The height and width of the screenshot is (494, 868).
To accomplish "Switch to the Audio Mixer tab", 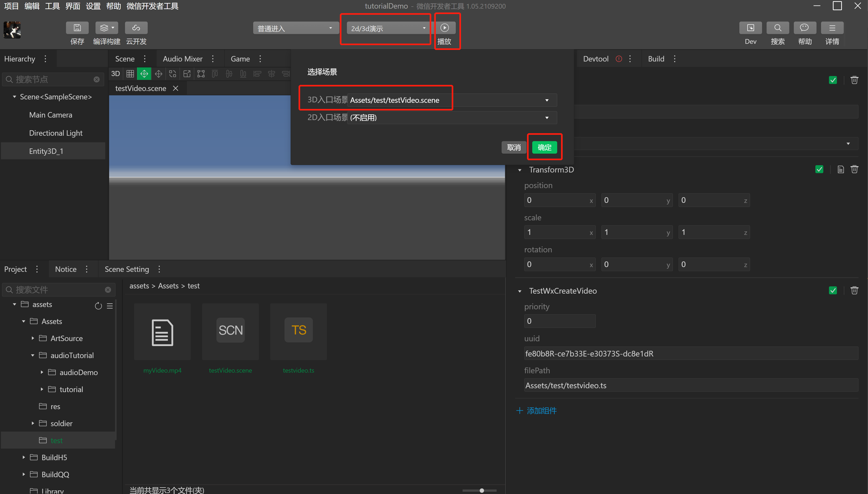I will 182,59.
